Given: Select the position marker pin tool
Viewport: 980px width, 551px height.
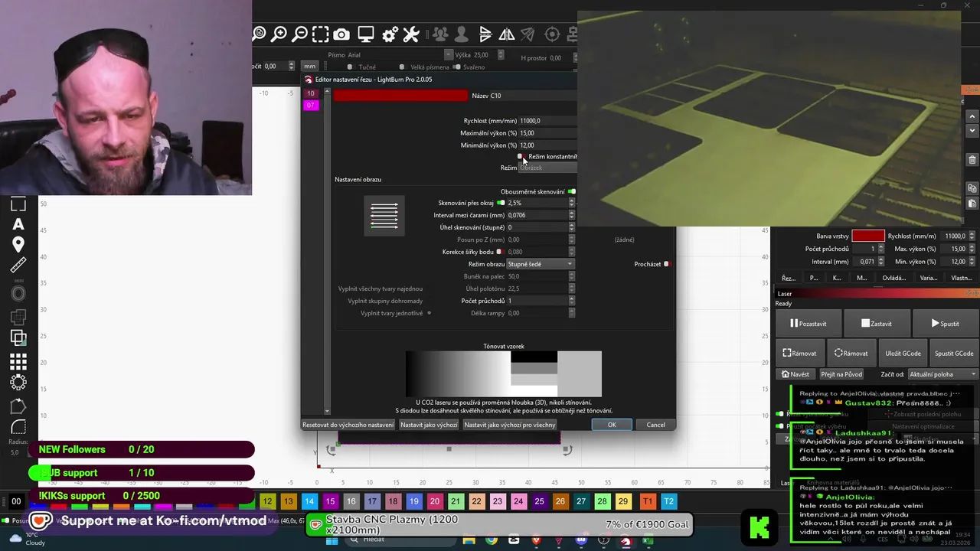Looking at the screenshot, I should pyautogui.click(x=18, y=245).
